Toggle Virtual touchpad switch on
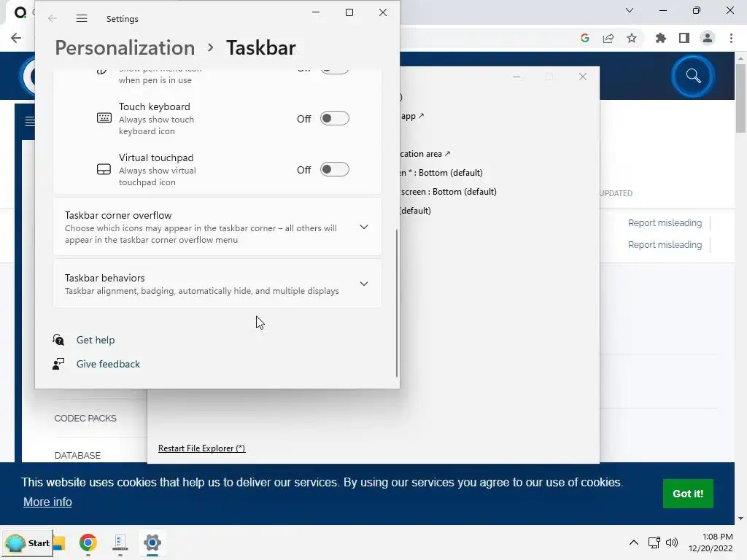 pyautogui.click(x=334, y=169)
